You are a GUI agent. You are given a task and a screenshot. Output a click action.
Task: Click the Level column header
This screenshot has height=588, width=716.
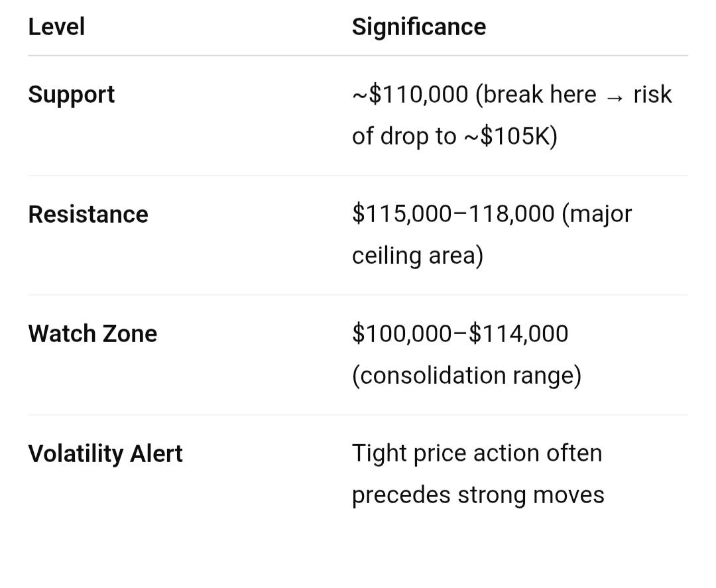(56, 27)
